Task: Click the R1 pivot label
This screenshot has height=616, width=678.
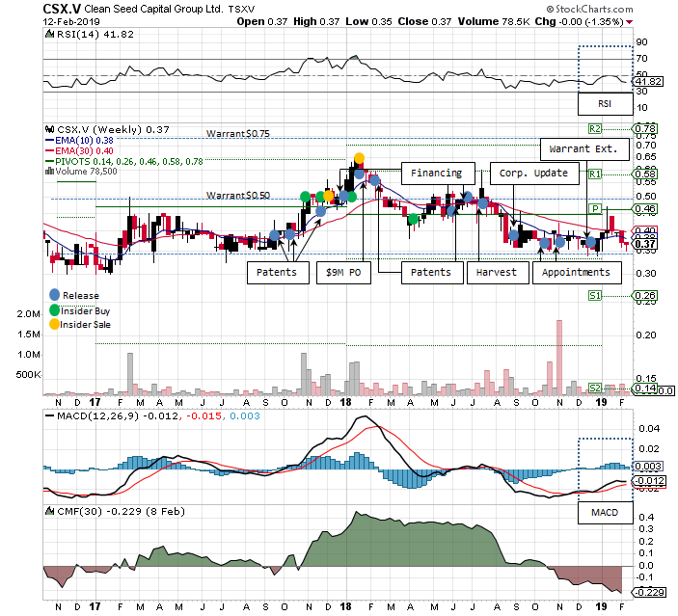Action: coord(595,174)
